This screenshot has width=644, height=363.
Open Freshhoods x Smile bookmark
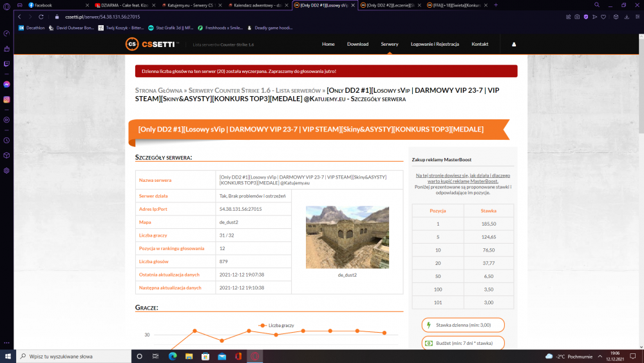tap(220, 28)
